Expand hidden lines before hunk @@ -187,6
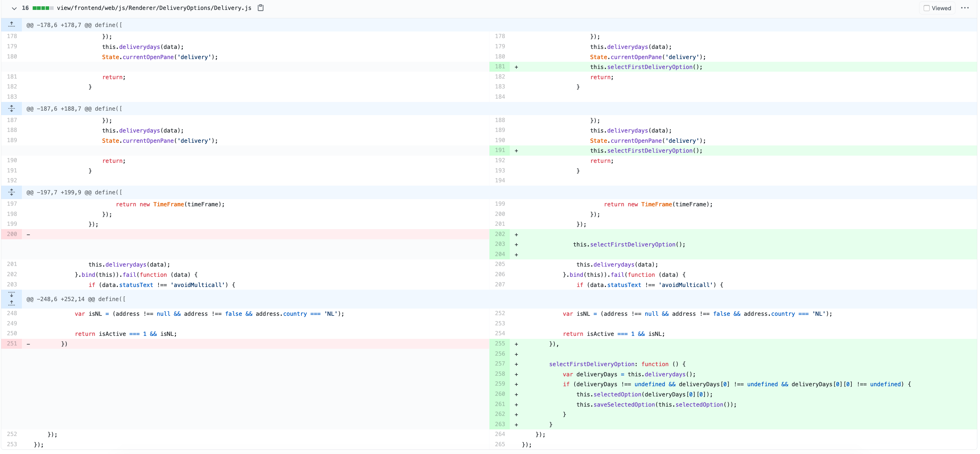Screen dimensions: 980x454 (x=11, y=109)
